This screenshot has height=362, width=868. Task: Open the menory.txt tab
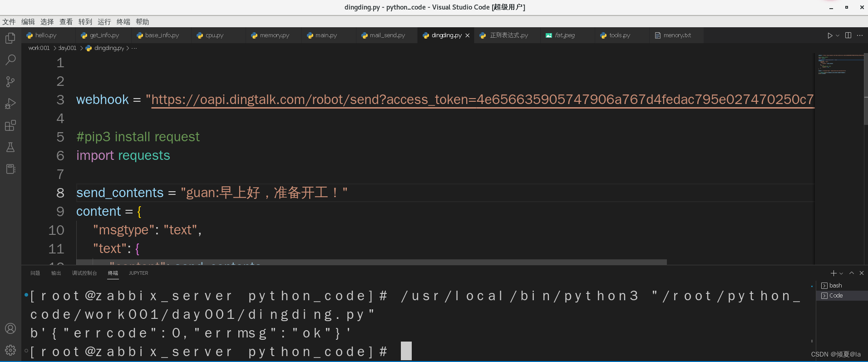677,35
